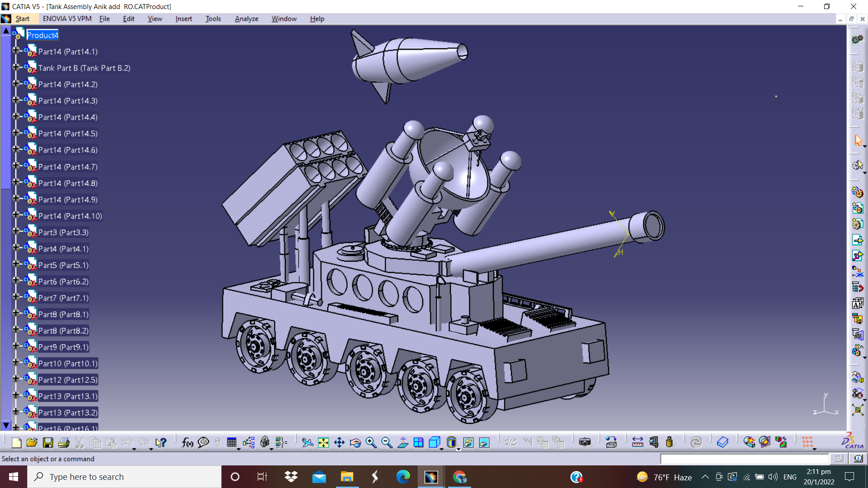The width and height of the screenshot is (868, 488).
Task: Activate the Fly mode airplane icon
Action: pos(308,442)
